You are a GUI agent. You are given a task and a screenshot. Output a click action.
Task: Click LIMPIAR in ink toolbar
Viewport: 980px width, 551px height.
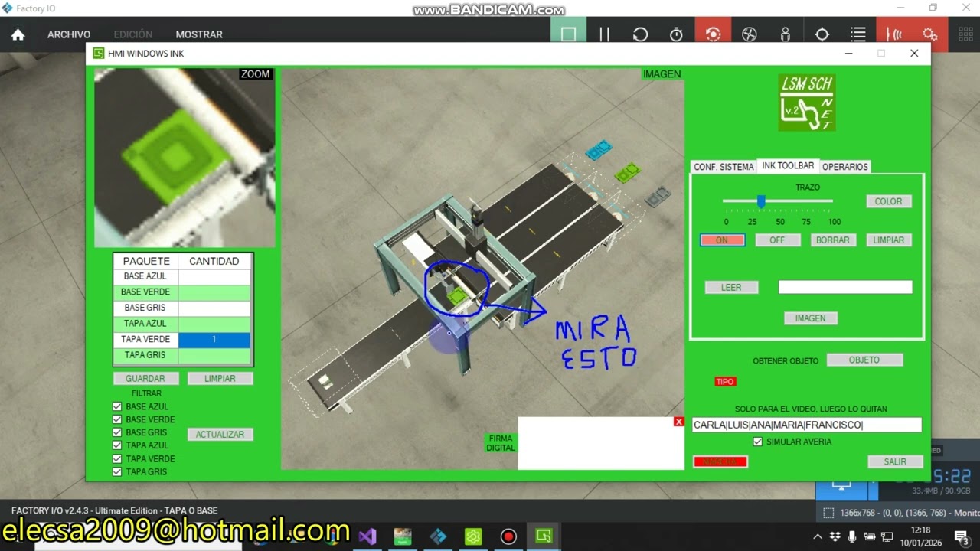coord(888,240)
